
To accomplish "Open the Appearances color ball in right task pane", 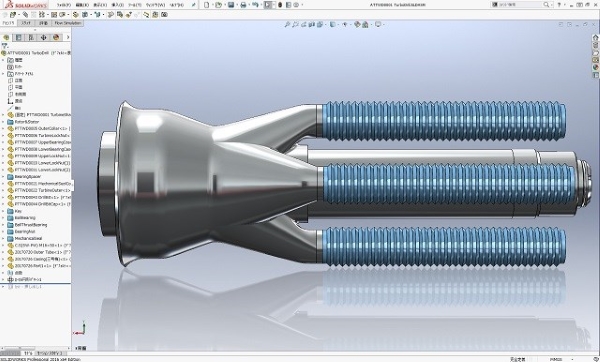I will (595, 67).
